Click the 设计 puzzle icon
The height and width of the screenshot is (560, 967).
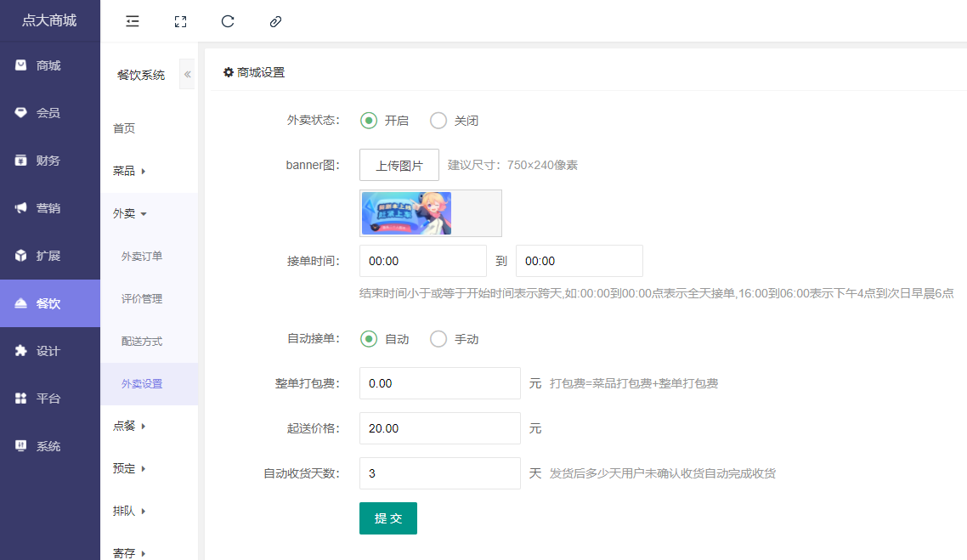point(21,350)
